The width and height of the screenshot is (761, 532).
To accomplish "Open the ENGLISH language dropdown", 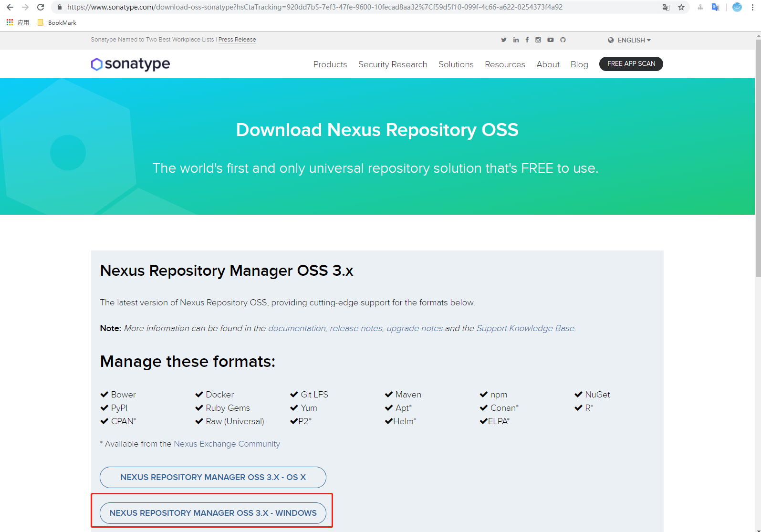I will (629, 40).
